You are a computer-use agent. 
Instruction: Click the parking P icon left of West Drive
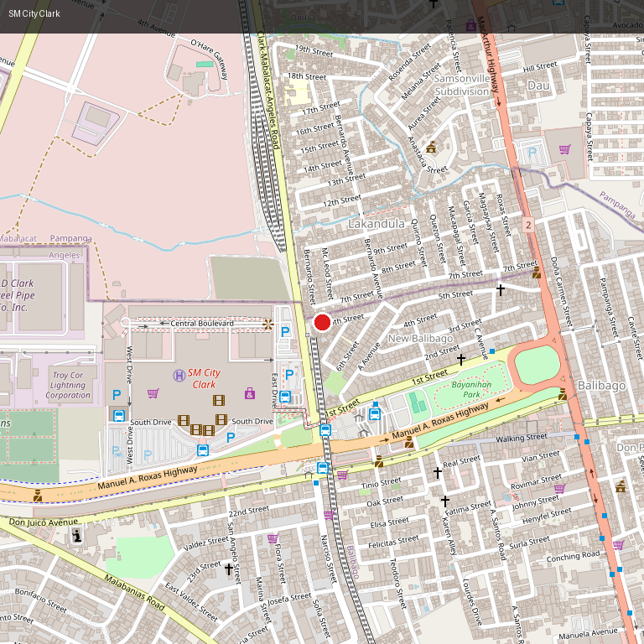117,395
